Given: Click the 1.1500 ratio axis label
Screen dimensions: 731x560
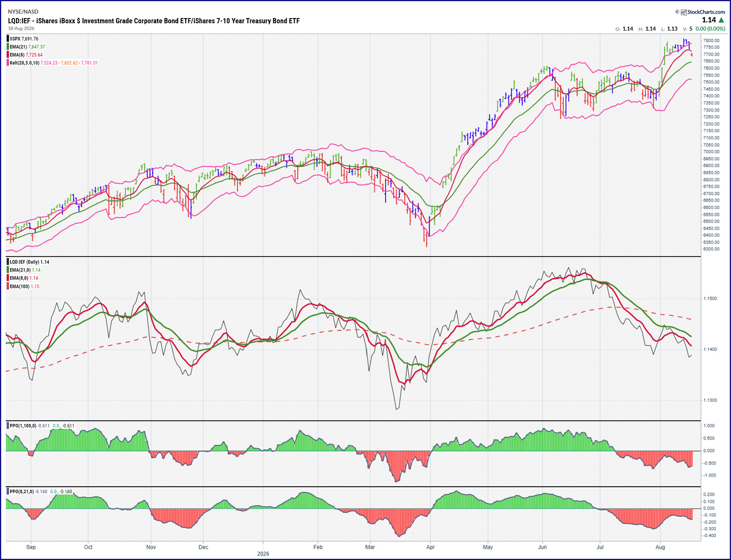Looking at the screenshot, I should pyautogui.click(x=711, y=298).
